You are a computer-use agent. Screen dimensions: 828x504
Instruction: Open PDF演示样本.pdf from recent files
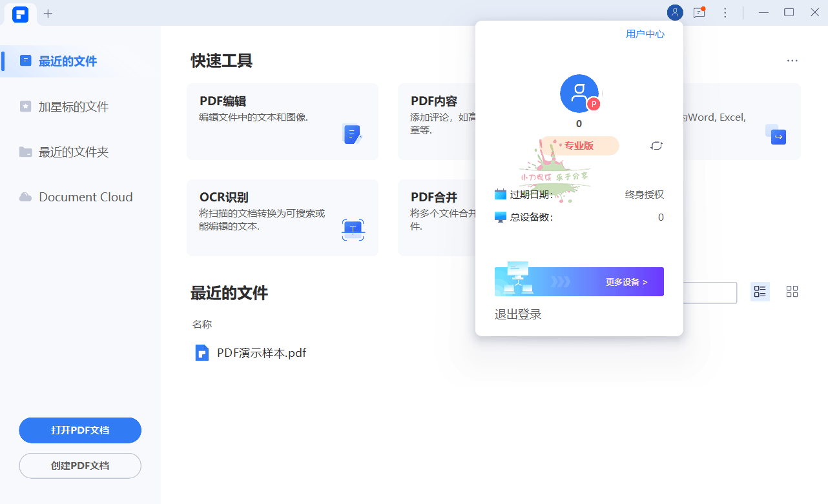pos(261,353)
